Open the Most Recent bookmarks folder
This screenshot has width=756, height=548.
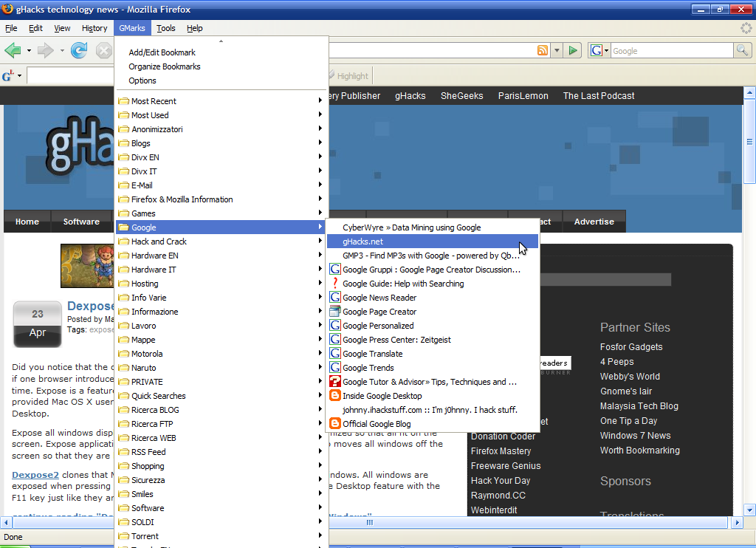click(221, 101)
